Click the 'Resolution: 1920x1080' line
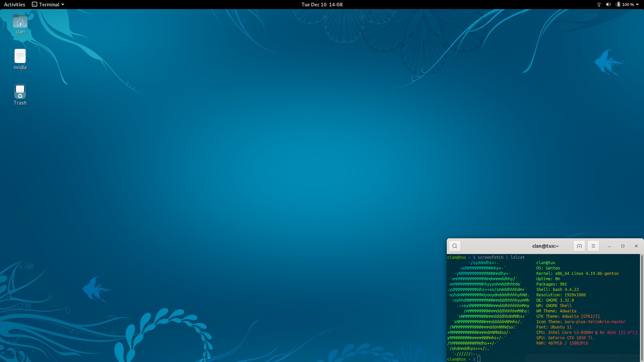 (561, 295)
